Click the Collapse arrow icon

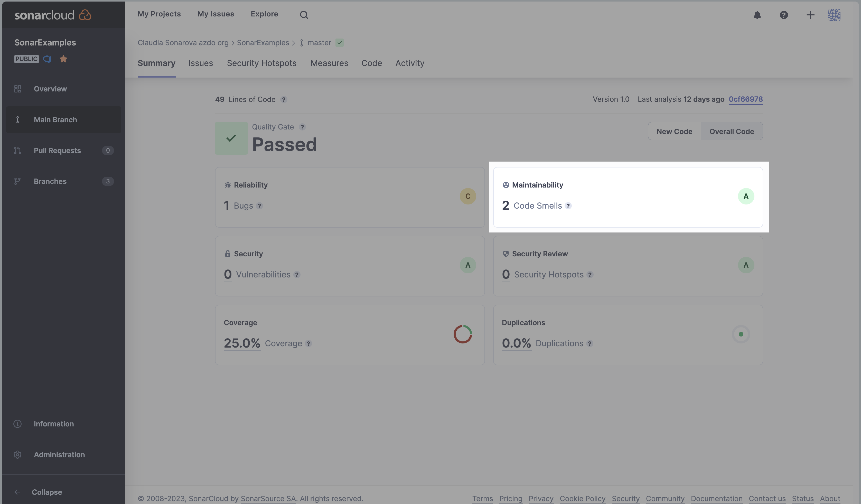17,492
